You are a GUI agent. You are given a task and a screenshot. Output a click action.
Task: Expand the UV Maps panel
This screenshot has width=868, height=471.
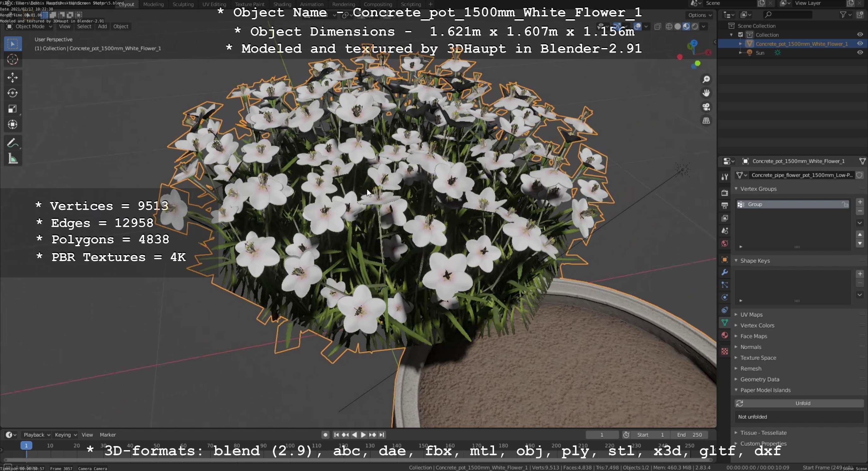pos(736,314)
